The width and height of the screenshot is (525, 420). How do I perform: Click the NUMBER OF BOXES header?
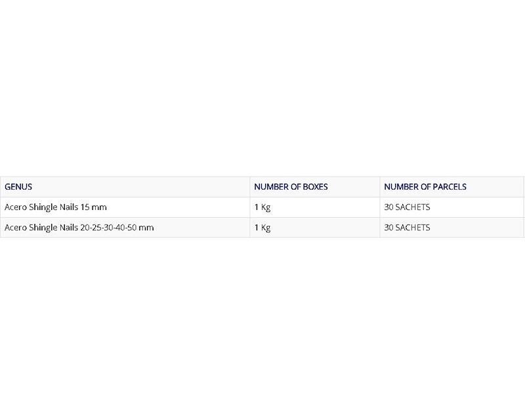click(315, 187)
